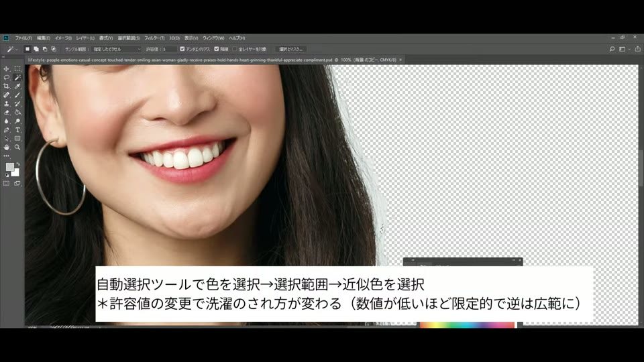Image resolution: width=644 pixels, height=362 pixels.
Task: Select the Blur tool
Action: coord(6,121)
